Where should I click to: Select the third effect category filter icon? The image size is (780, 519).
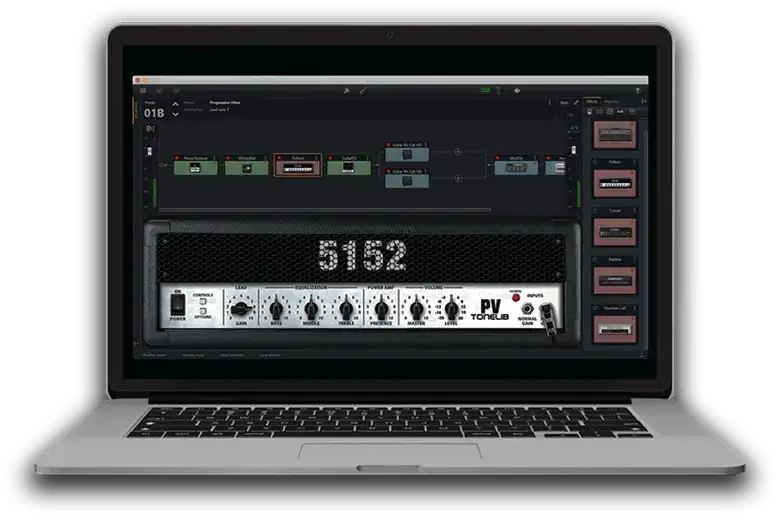[610, 112]
